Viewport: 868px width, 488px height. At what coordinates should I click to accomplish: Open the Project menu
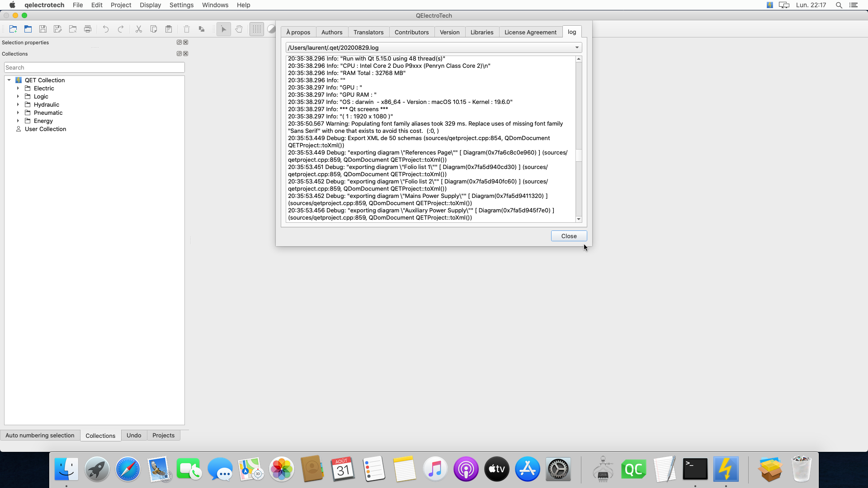pos(121,5)
